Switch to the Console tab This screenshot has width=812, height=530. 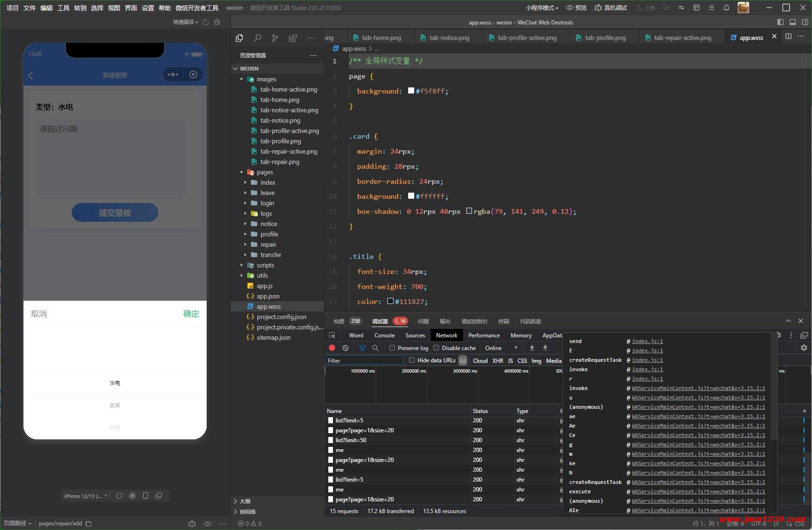(x=384, y=335)
